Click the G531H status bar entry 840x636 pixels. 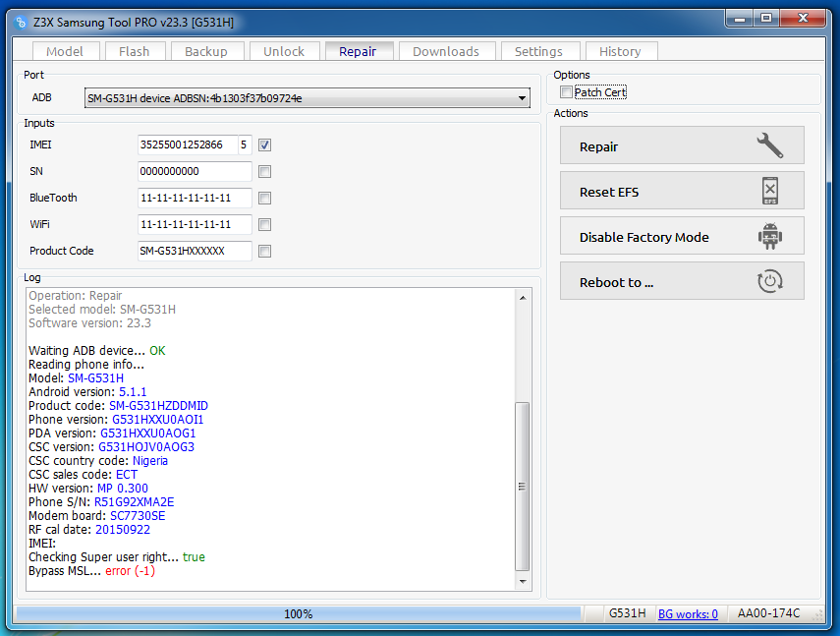click(x=627, y=613)
